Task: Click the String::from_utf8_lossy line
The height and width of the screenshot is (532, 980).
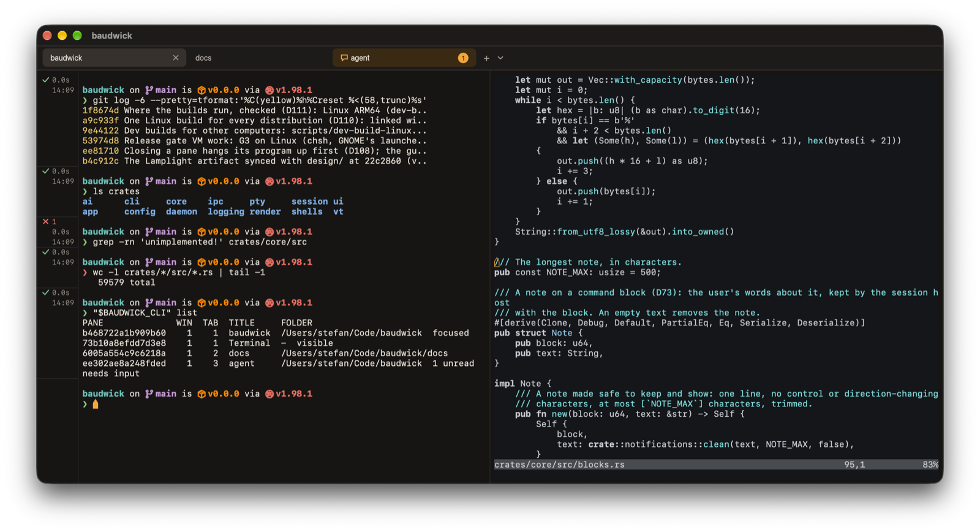Action: coord(624,232)
